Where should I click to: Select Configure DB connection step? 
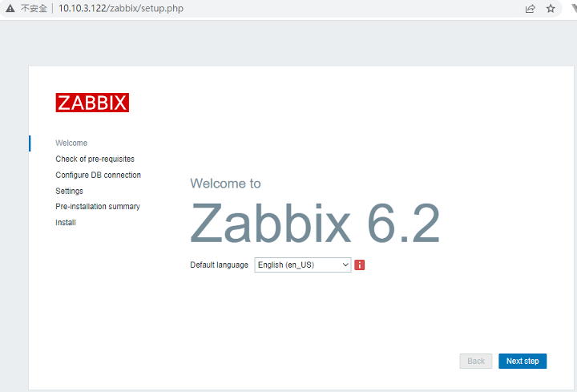click(x=99, y=175)
